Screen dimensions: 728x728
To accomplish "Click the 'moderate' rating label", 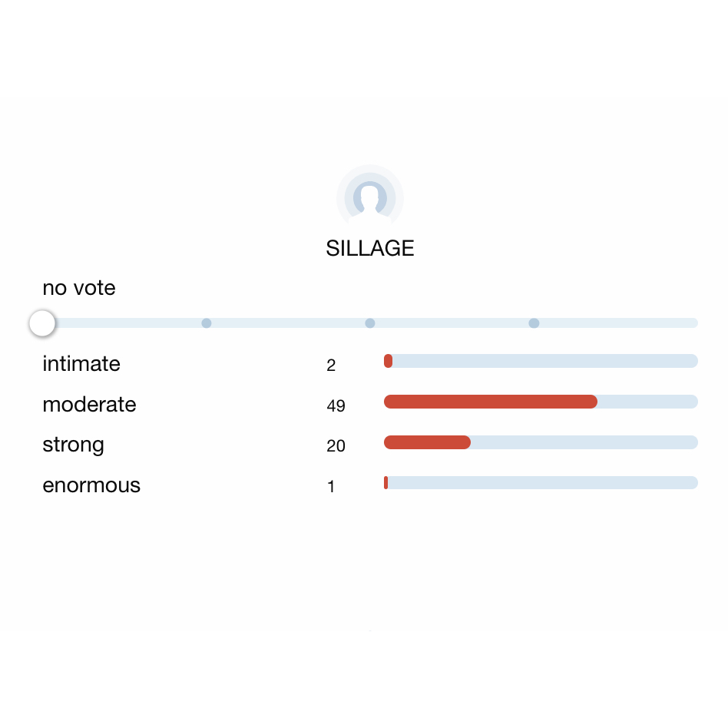I will click(x=89, y=405).
